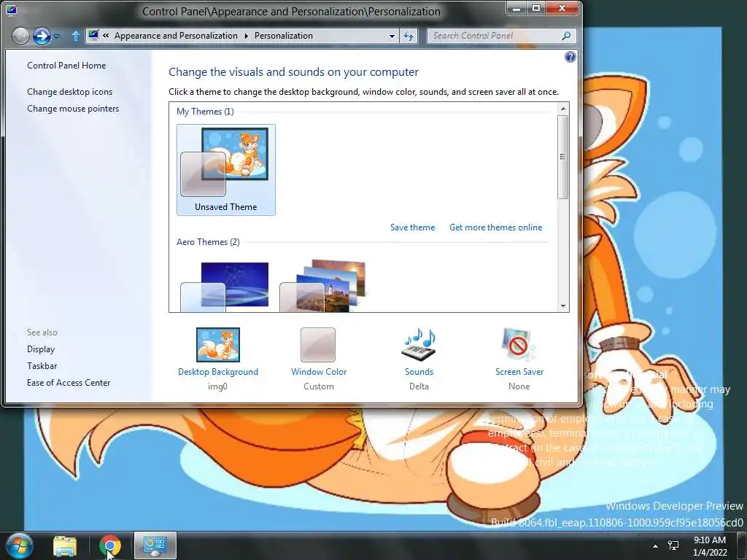Show hidden tray icons arrow
The width and height of the screenshot is (747, 560).
coord(656,546)
